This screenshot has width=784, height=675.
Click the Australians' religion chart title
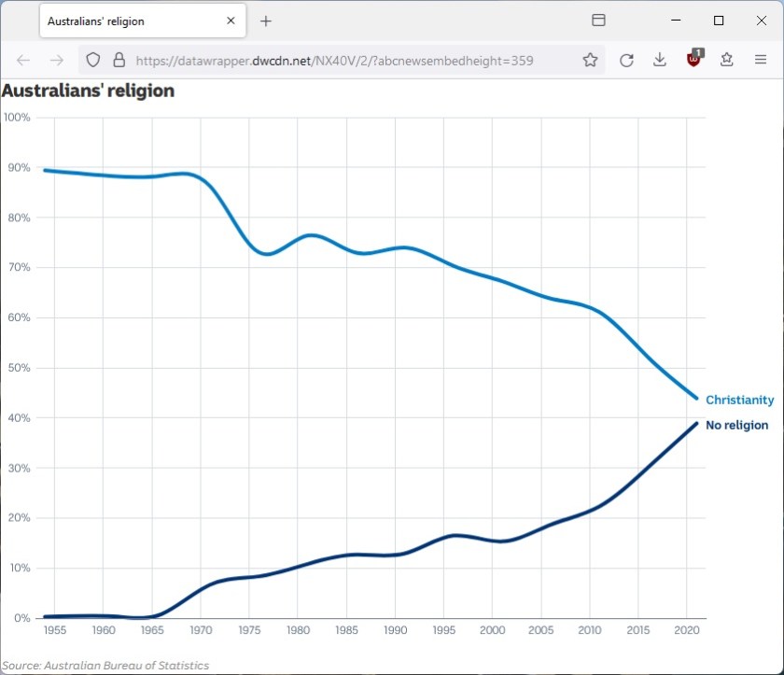88,91
